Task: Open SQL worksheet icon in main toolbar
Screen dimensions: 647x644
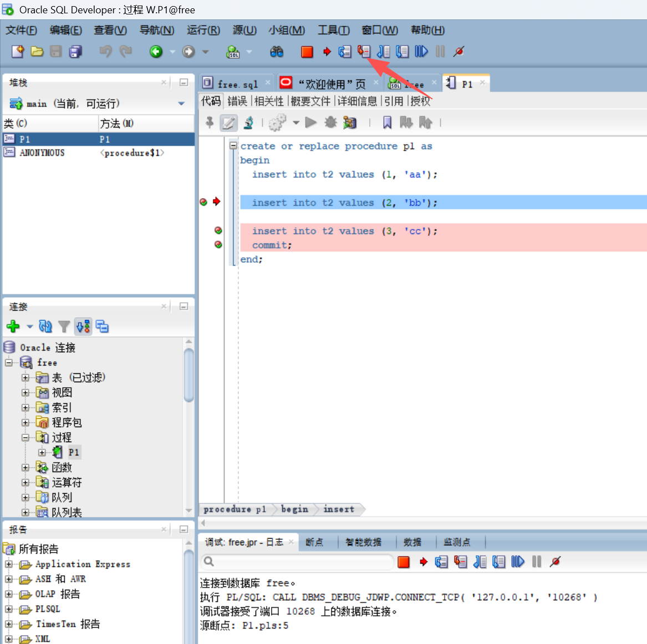Action: pyautogui.click(x=233, y=52)
